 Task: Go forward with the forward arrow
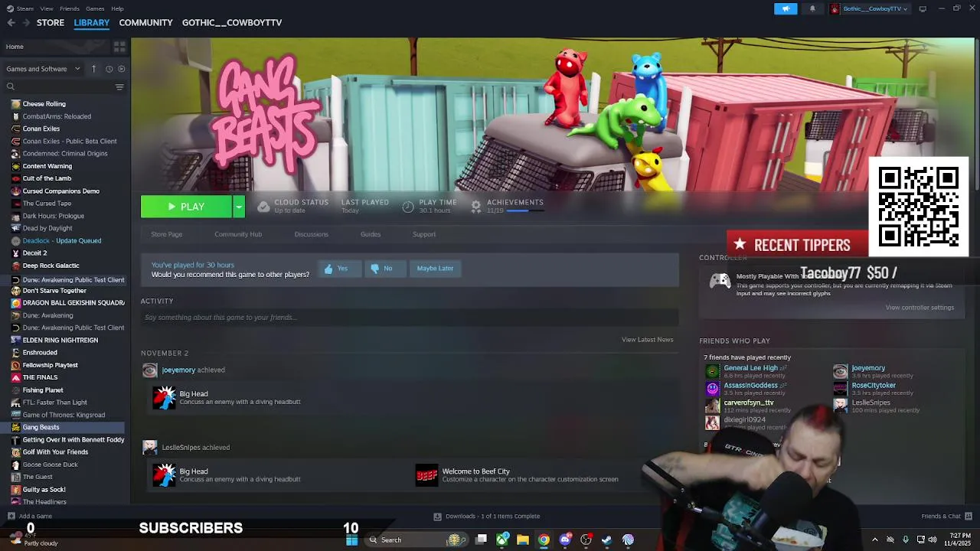tap(28, 23)
